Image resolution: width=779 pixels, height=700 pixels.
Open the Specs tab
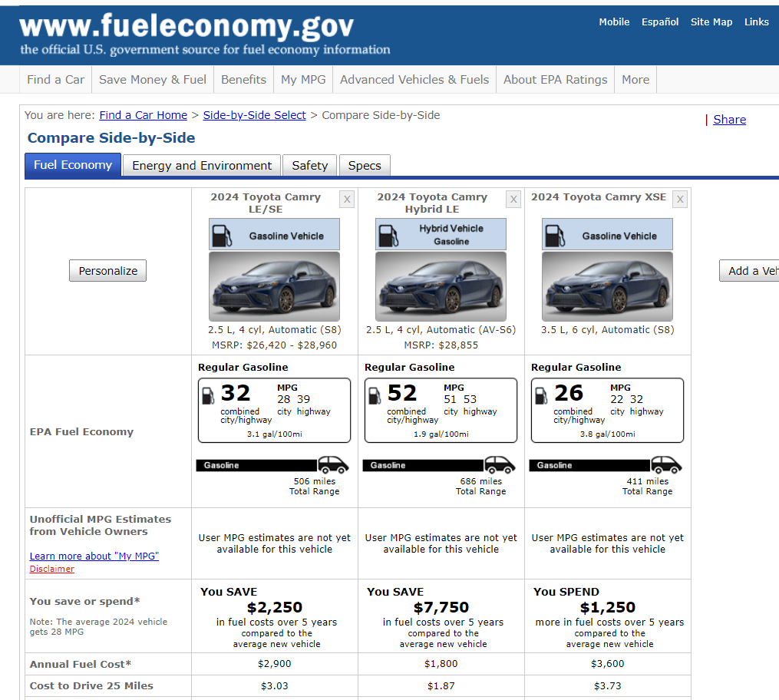point(365,166)
